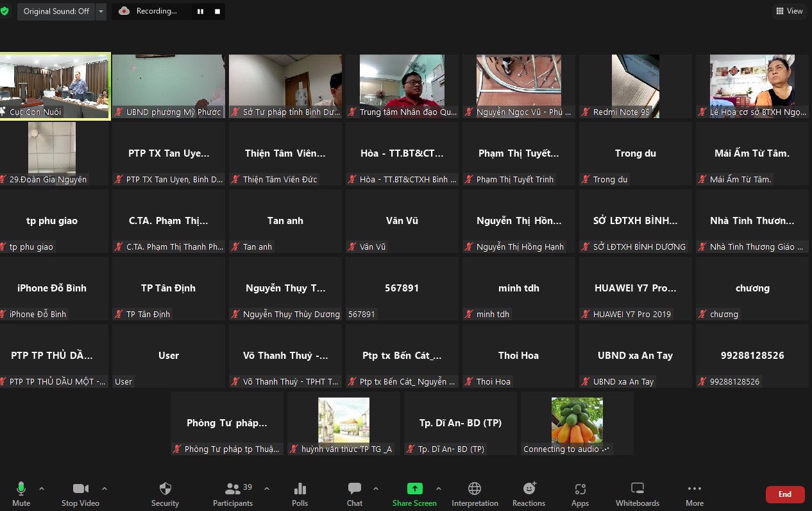Open the View layout menu

coord(789,11)
